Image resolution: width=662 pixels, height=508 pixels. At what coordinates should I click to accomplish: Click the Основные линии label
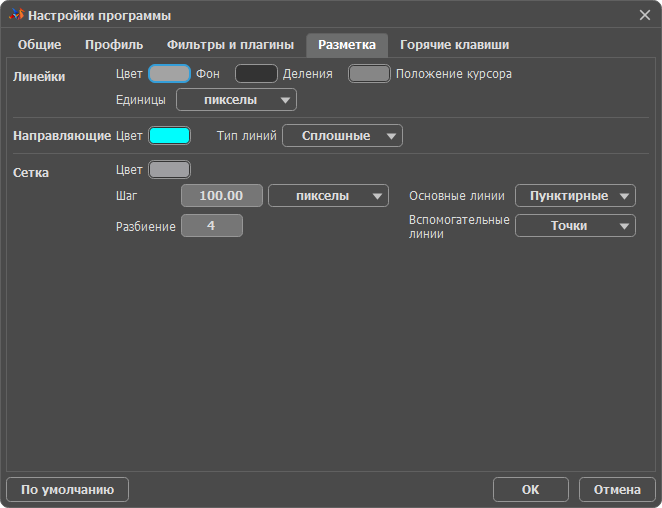(457, 196)
